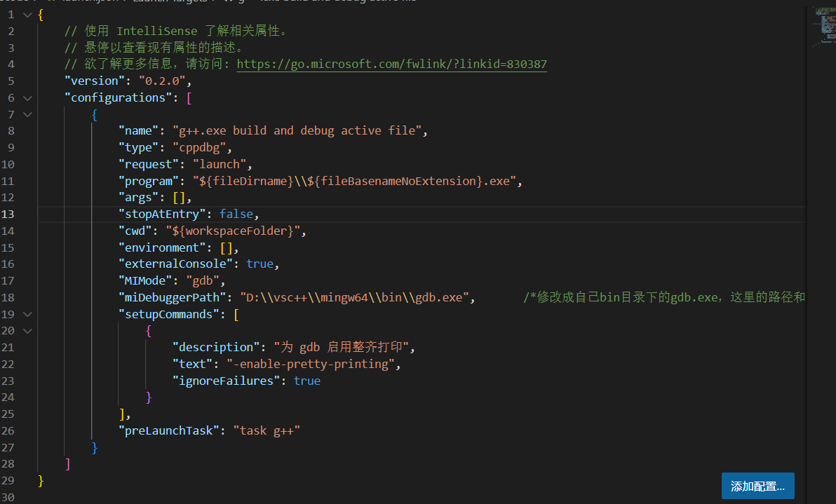836x504 pixels.
Task: Click line number 26 in the gutter
Action: [8, 431]
